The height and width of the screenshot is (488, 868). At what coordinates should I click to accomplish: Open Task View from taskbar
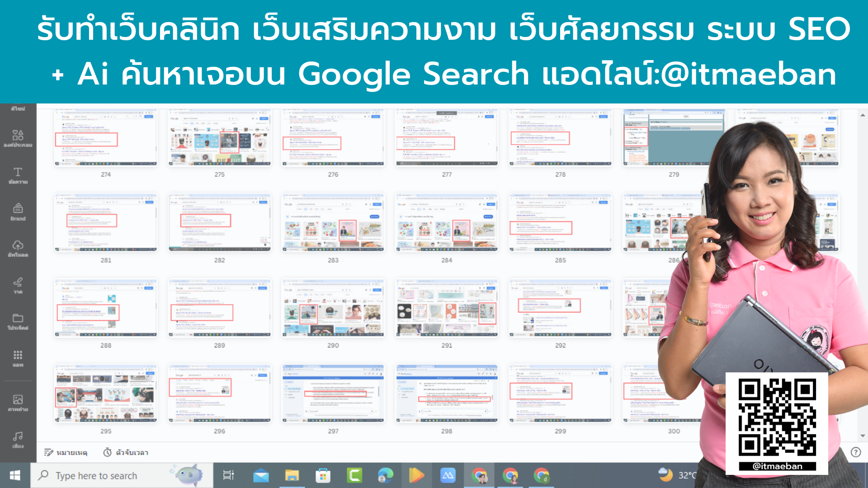click(x=229, y=475)
